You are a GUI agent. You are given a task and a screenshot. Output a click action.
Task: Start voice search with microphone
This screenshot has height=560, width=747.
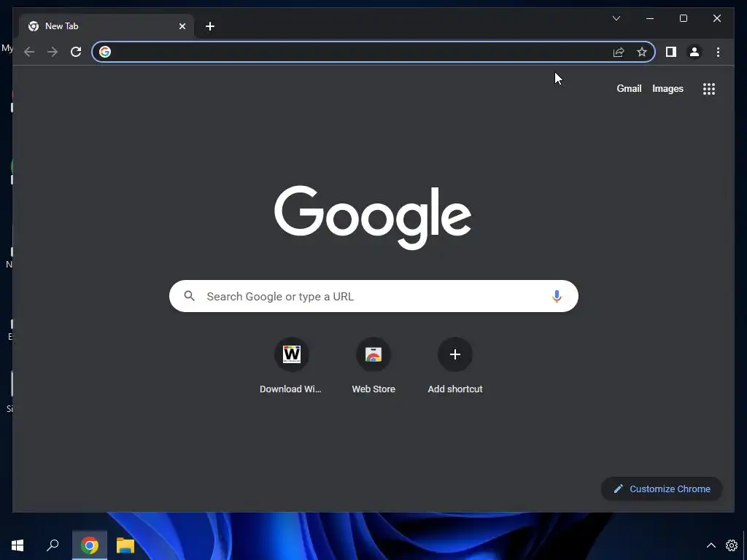tap(557, 296)
